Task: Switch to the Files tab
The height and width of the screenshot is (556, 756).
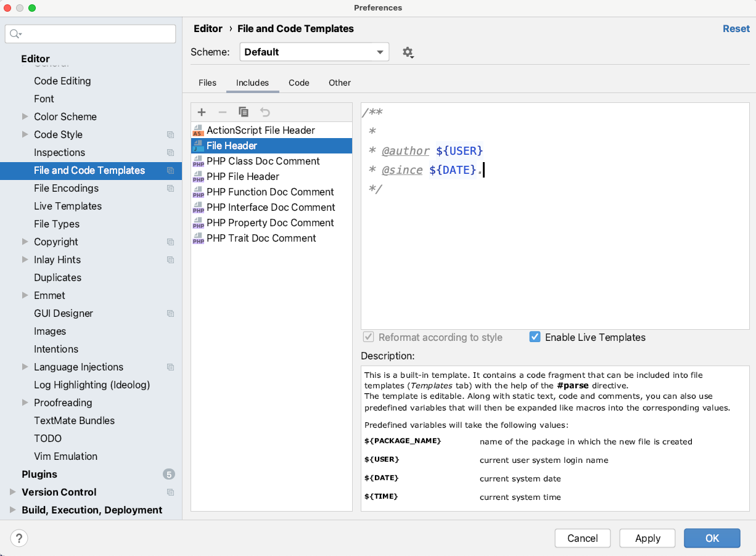Action: [x=207, y=83]
